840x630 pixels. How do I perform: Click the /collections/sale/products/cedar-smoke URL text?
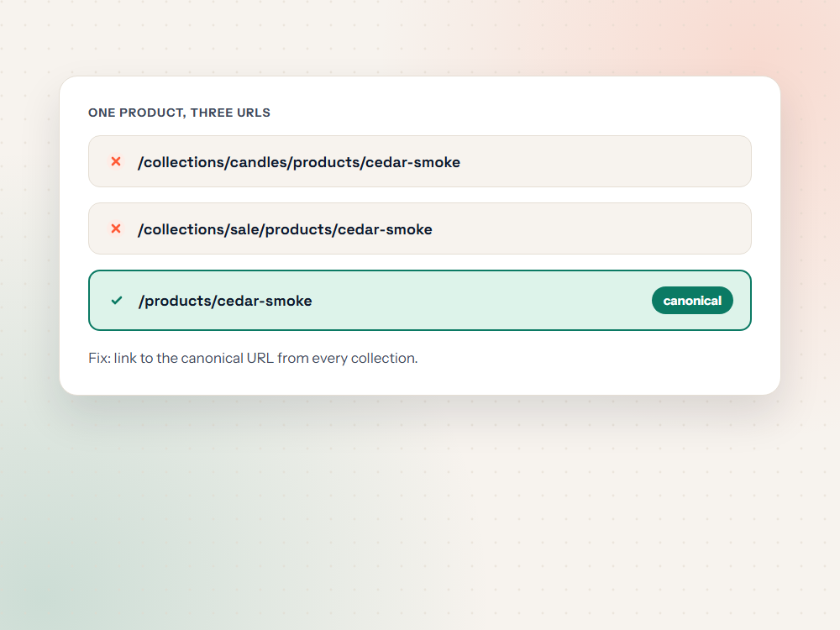tap(285, 229)
